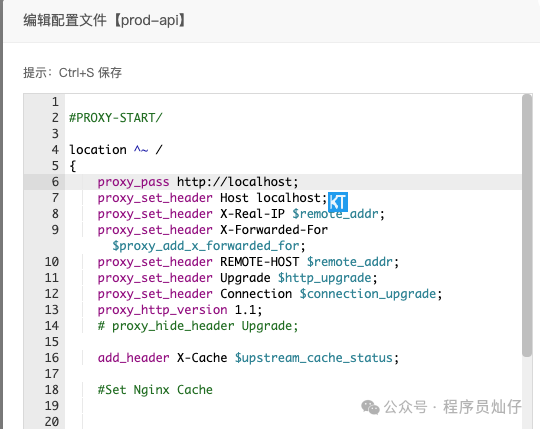Click the $connection_upgrade variable on line 12

[368, 294]
